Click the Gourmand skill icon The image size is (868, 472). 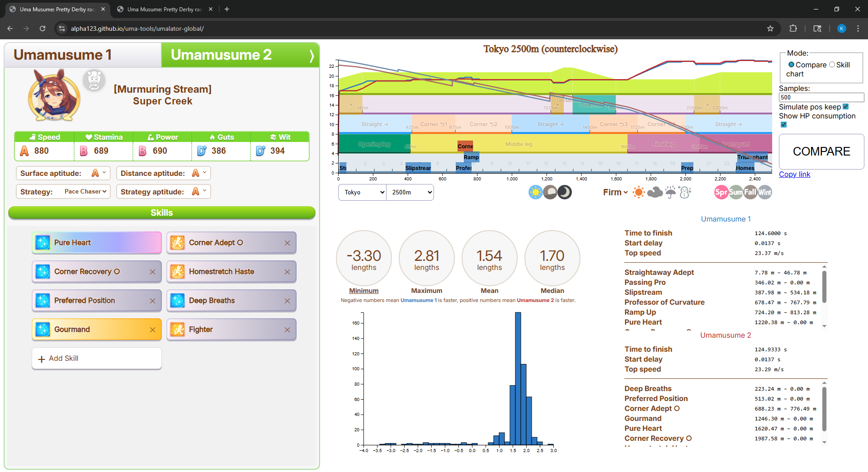[42, 330]
